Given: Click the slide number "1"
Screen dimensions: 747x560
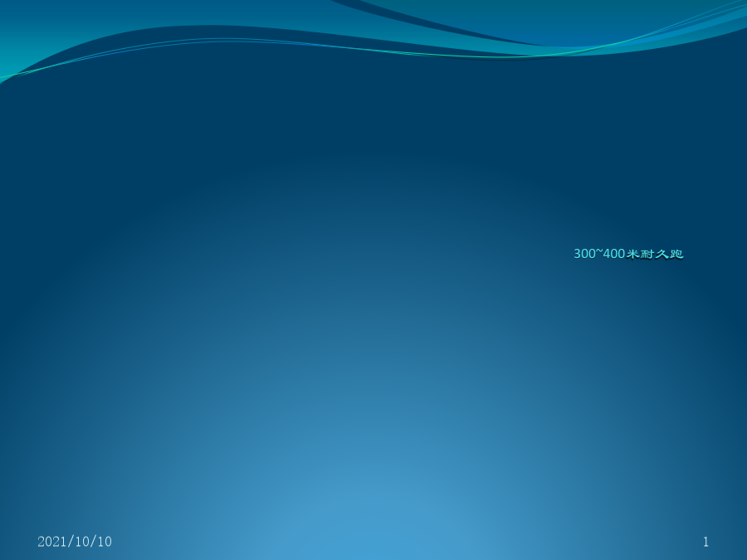Looking at the screenshot, I should click(705, 542).
